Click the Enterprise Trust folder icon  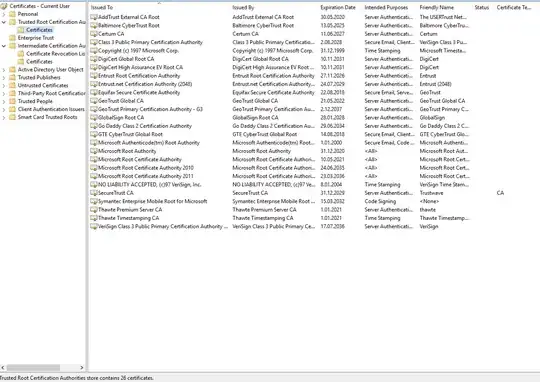click(x=12, y=38)
